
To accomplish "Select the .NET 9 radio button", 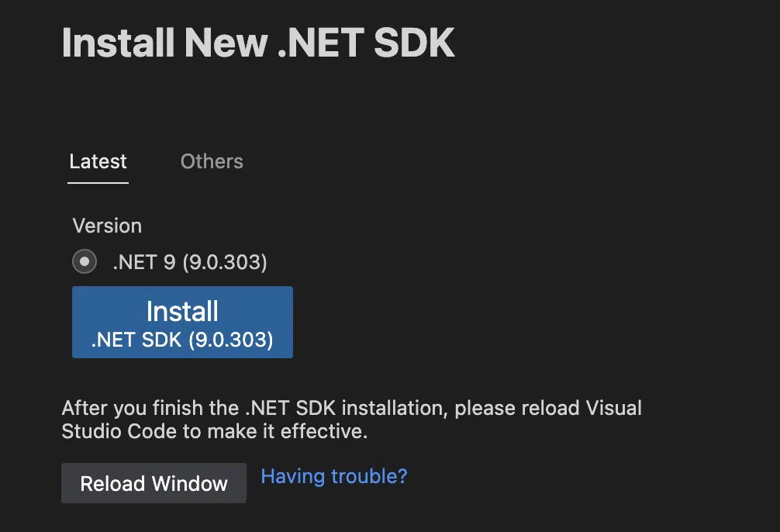I will (x=85, y=262).
